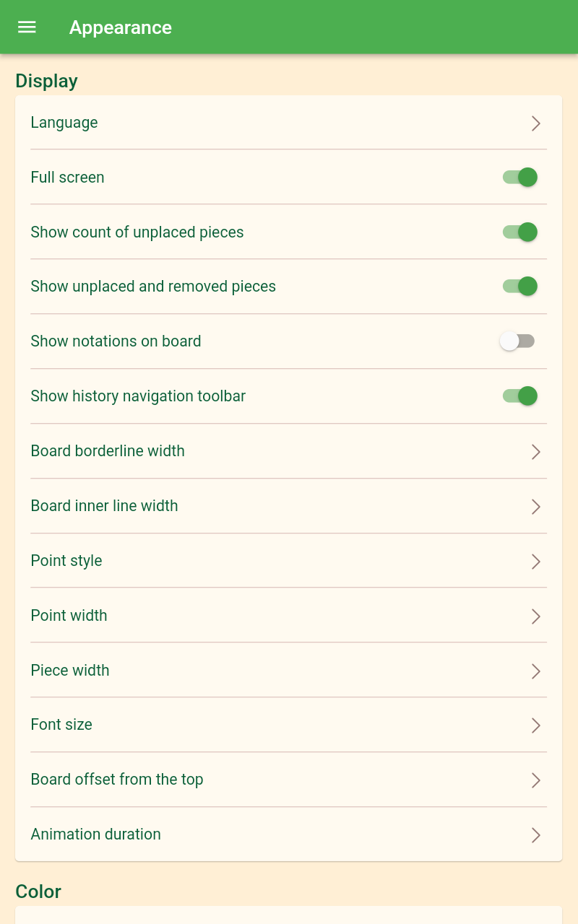Screen dimensions: 578x924
Task: Select the Animation duration label
Action: click(x=95, y=834)
